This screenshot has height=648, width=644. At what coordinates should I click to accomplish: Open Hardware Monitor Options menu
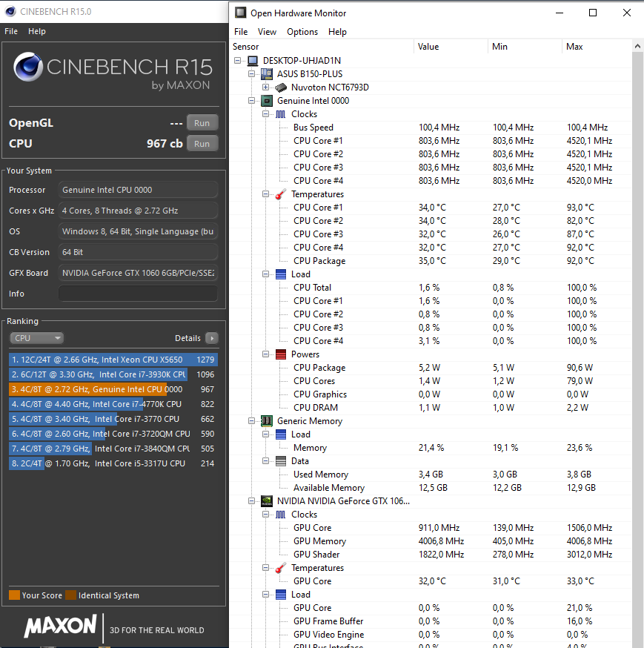(x=302, y=32)
